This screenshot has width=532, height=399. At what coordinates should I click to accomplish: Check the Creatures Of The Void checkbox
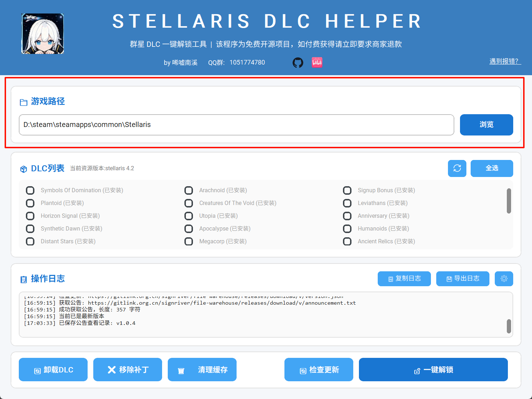pos(189,203)
